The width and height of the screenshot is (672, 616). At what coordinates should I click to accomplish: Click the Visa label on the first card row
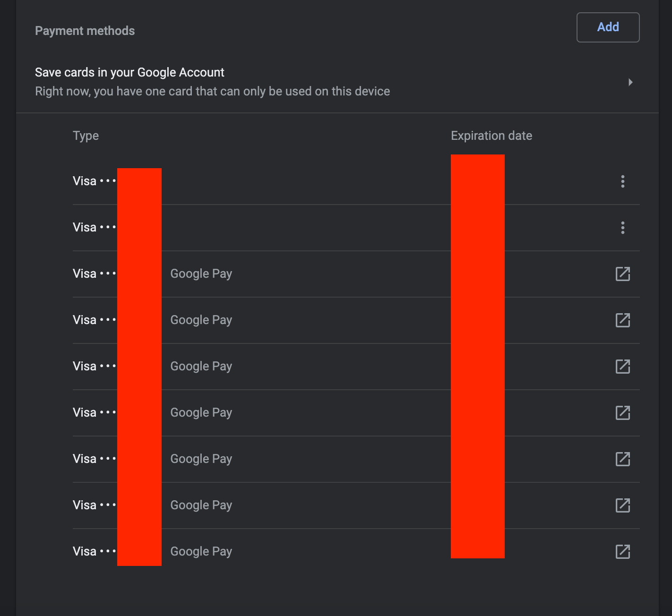84,180
